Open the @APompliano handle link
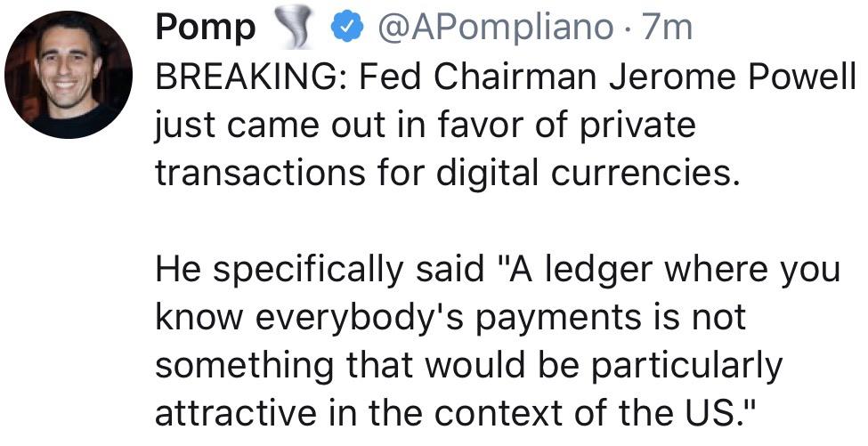 pyautogui.click(x=495, y=28)
